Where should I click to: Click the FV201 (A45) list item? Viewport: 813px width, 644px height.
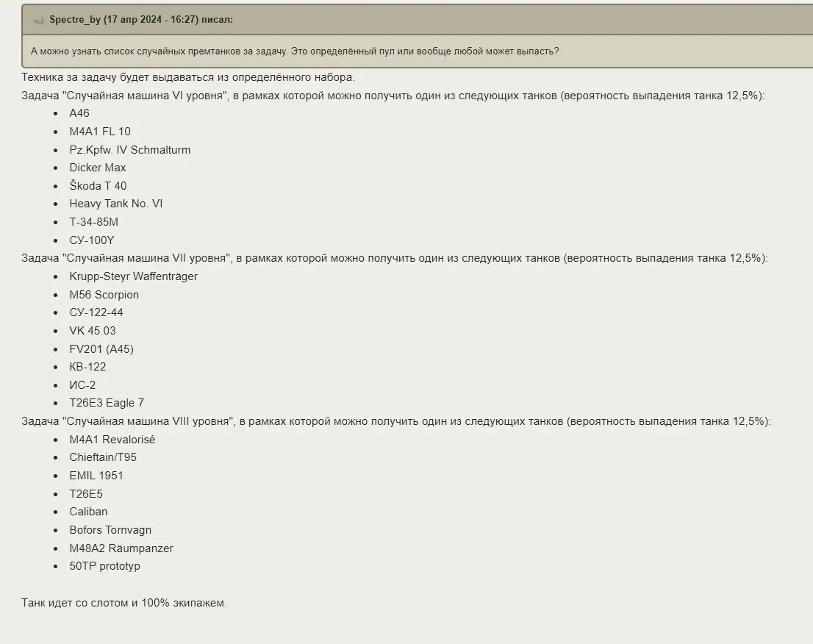[101, 349]
